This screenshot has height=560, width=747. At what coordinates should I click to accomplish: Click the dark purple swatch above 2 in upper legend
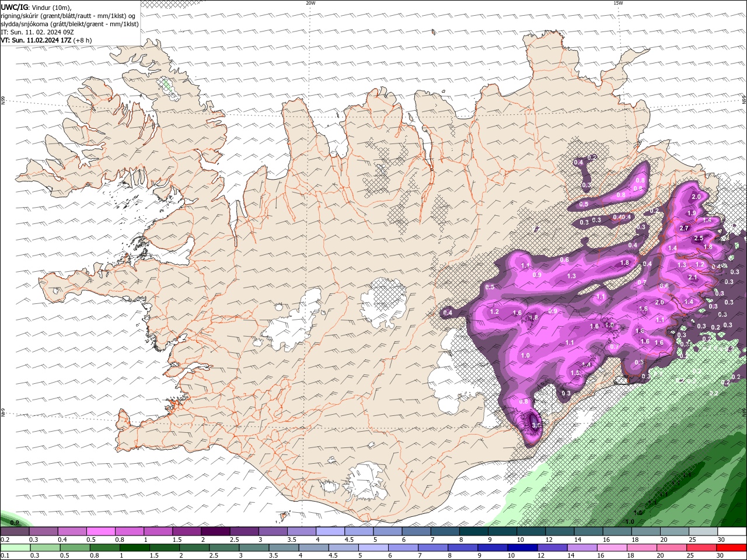click(x=215, y=531)
